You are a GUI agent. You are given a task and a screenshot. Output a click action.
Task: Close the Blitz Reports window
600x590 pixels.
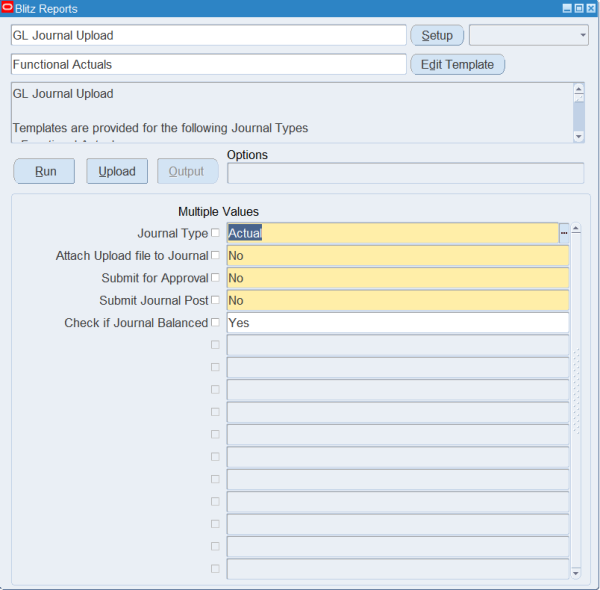point(591,8)
